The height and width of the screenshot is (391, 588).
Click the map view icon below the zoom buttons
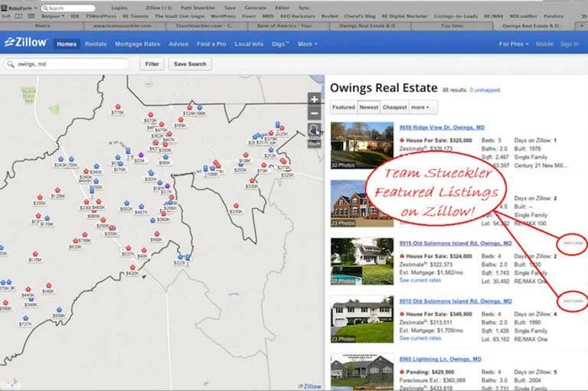[x=314, y=130]
